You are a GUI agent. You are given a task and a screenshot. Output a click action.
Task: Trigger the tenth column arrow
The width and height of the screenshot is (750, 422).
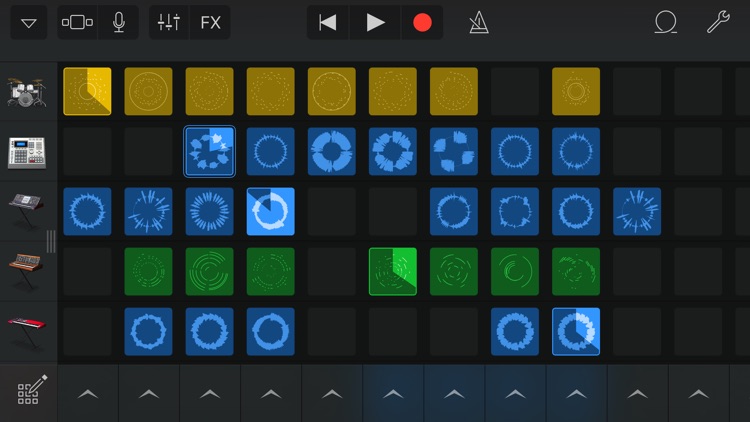point(638,394)
